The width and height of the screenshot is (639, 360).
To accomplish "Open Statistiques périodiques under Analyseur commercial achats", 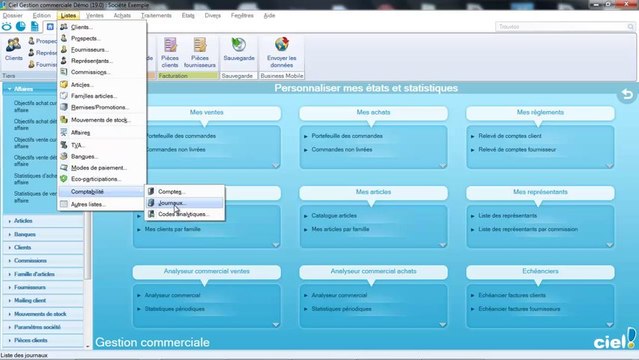I will click(x=342, y=309).
